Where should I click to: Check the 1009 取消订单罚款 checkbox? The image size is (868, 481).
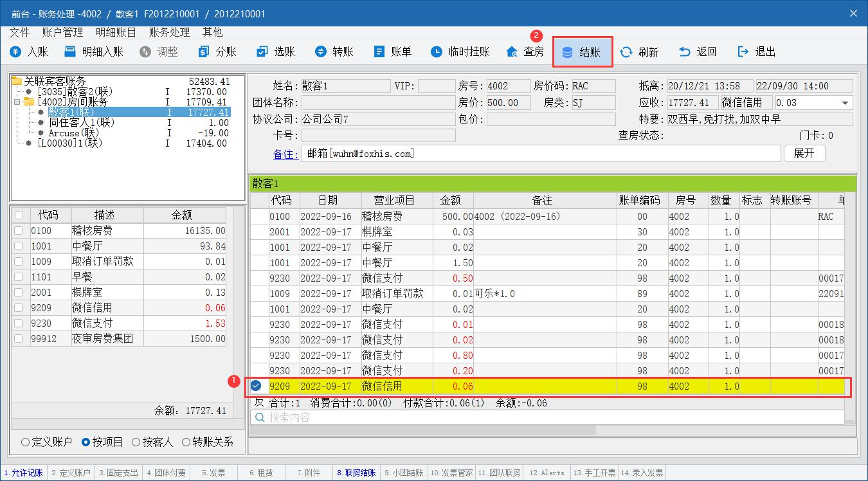19,262
